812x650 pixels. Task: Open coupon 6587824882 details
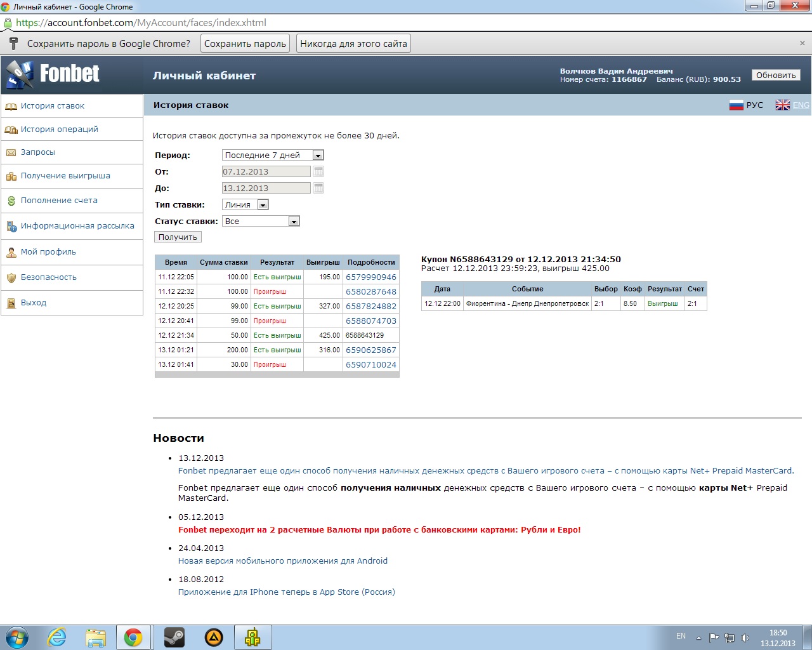[371, 306]
